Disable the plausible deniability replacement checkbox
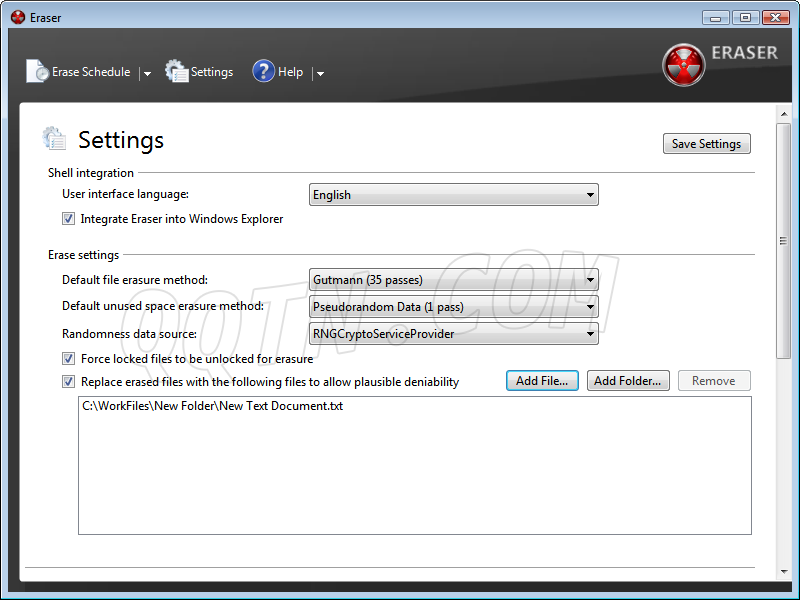 69,382
